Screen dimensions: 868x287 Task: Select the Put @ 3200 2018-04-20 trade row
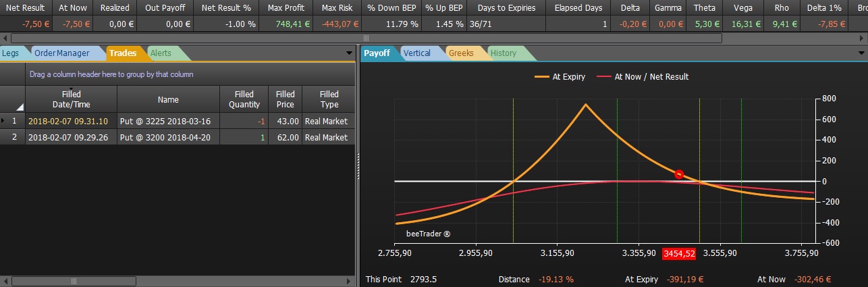[178, 137]
